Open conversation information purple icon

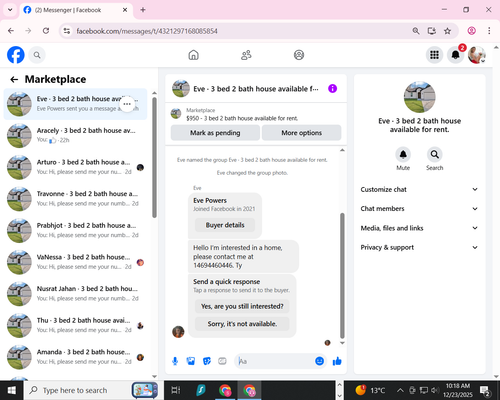point(332,89)
